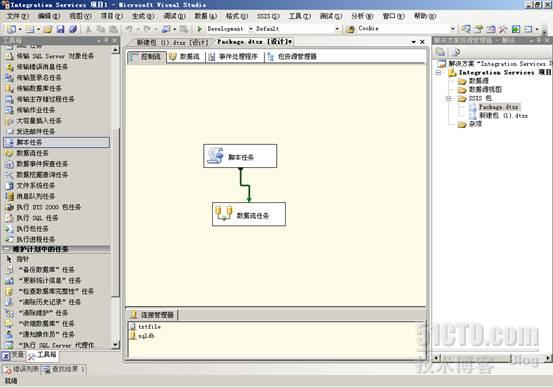
Task: Select the 事件处理程序 designer tab
Action: (233, 56)
